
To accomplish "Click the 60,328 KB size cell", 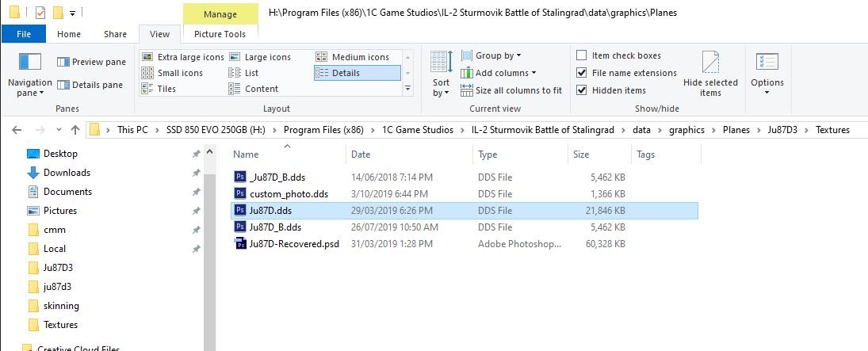I will point(605,243).
